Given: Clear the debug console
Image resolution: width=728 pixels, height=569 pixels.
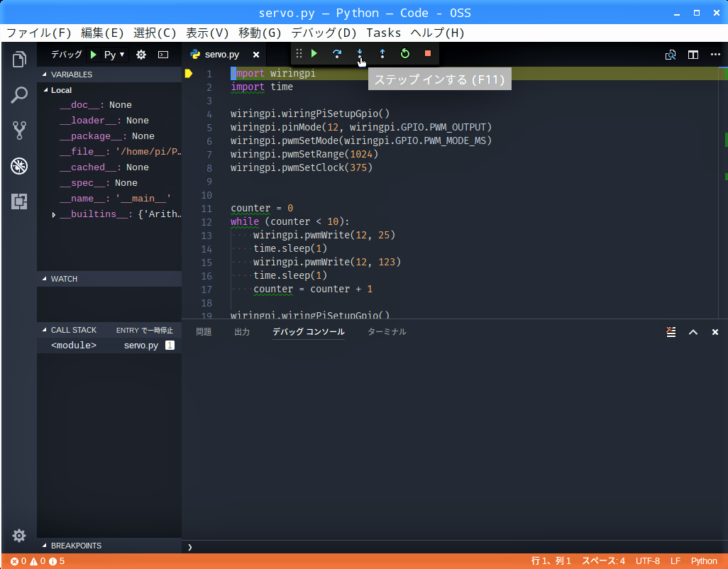Looking at the screenshot, I should pos(671,332).
